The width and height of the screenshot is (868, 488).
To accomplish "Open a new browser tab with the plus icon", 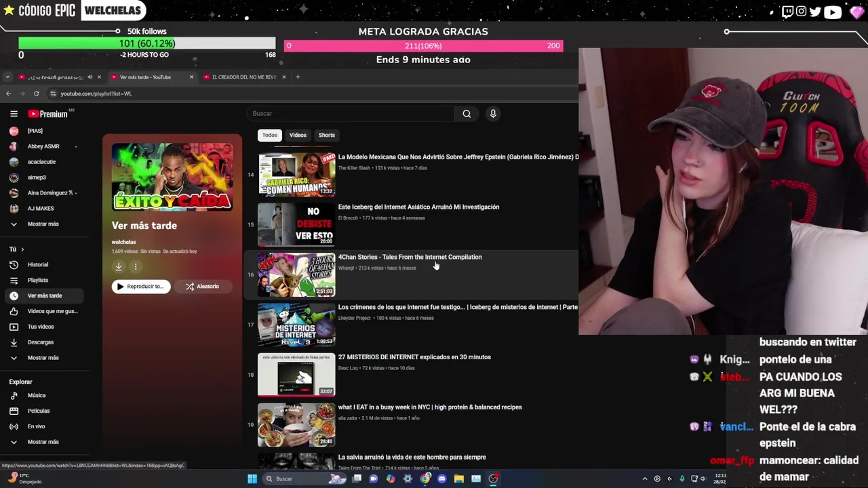I will (x=298, y=77).
